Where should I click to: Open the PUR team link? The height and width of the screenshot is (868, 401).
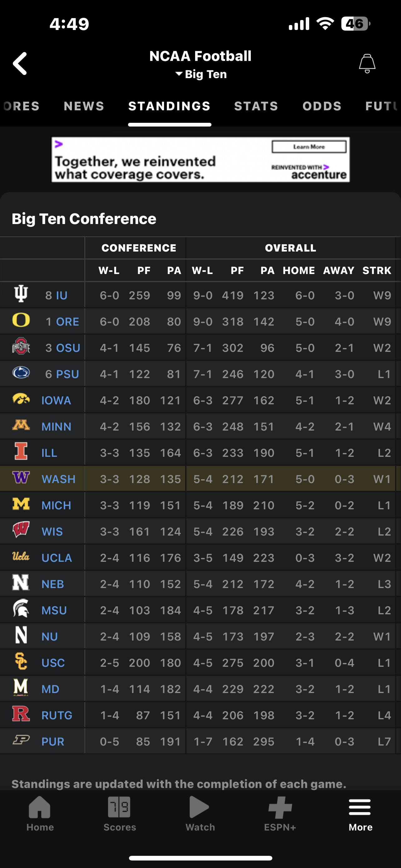coord(52,742)
